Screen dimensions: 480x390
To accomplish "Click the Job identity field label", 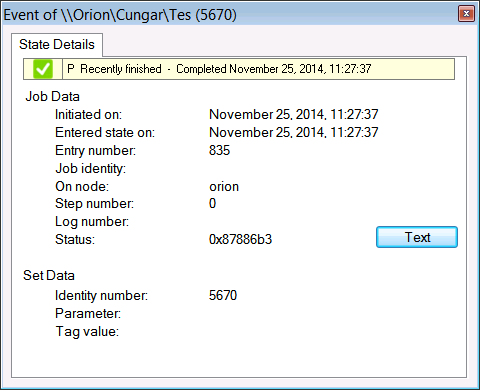I will click(91, 169).
